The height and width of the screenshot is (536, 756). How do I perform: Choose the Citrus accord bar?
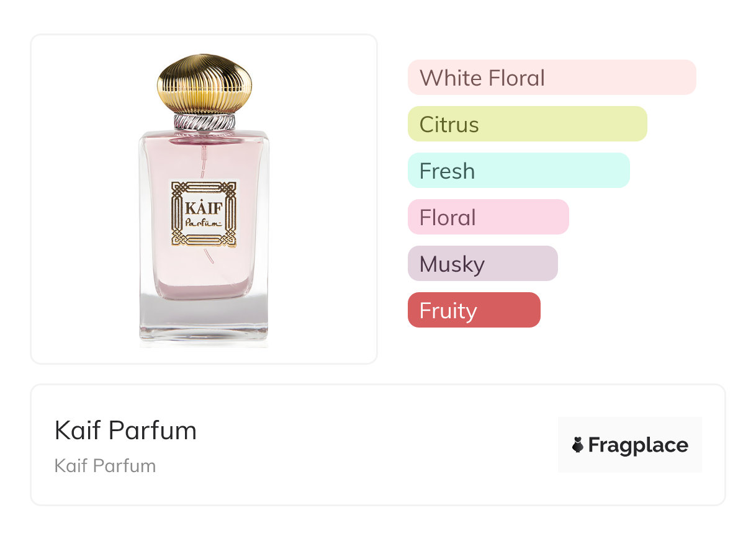coord(528,124)
